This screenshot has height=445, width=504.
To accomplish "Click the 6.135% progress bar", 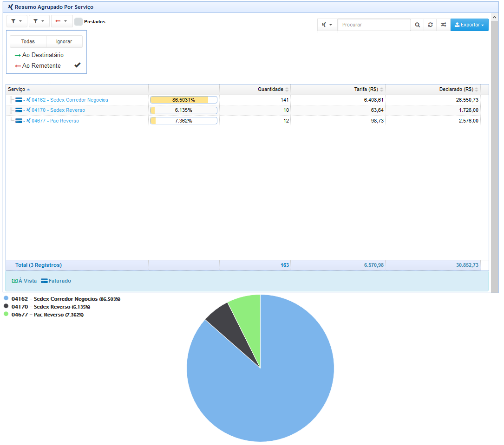I will [183, 110].
